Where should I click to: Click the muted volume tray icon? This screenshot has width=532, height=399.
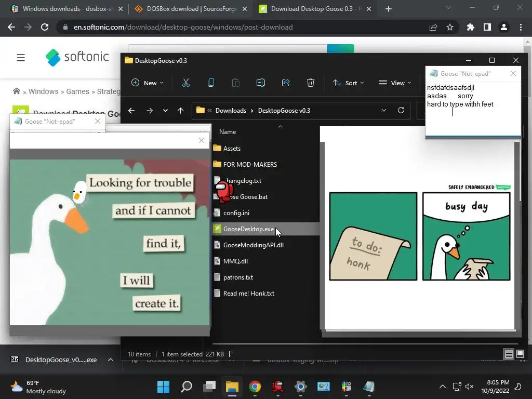tap(470, 387)
